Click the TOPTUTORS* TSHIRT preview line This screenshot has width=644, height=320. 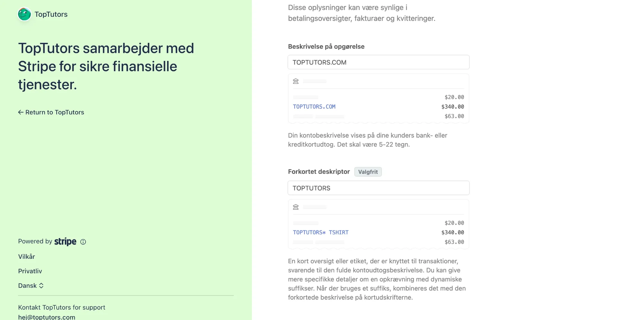321,232
